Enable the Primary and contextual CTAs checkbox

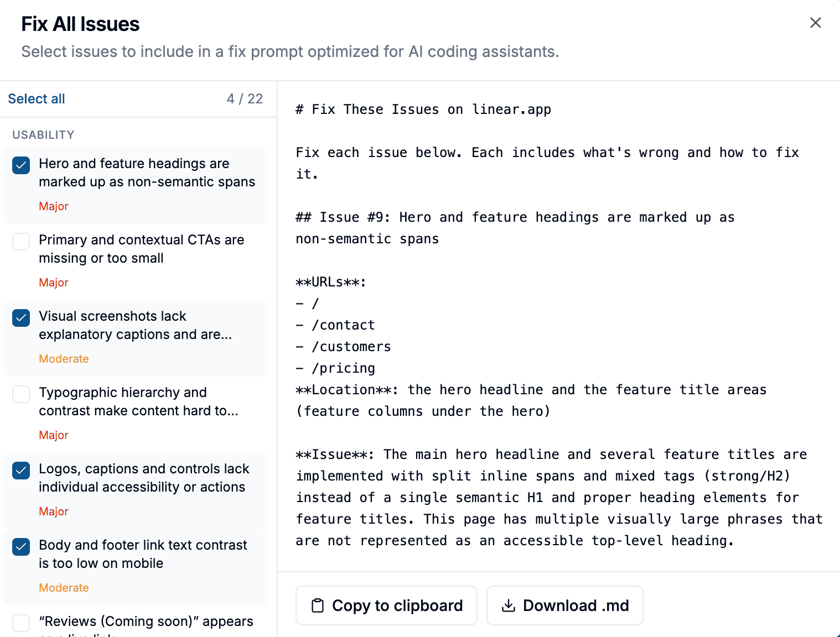pos(20,242)
